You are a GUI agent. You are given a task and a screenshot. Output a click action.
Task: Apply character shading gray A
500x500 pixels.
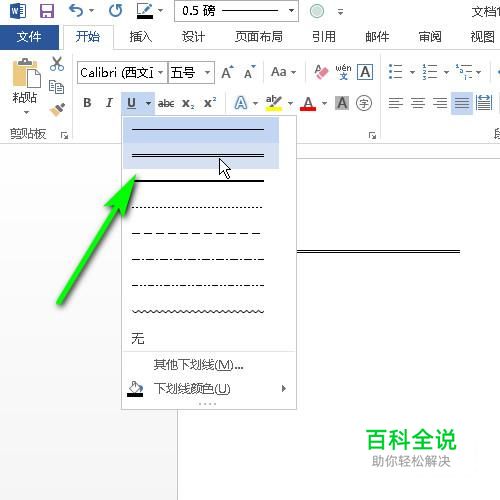click(x=342, y=103)
